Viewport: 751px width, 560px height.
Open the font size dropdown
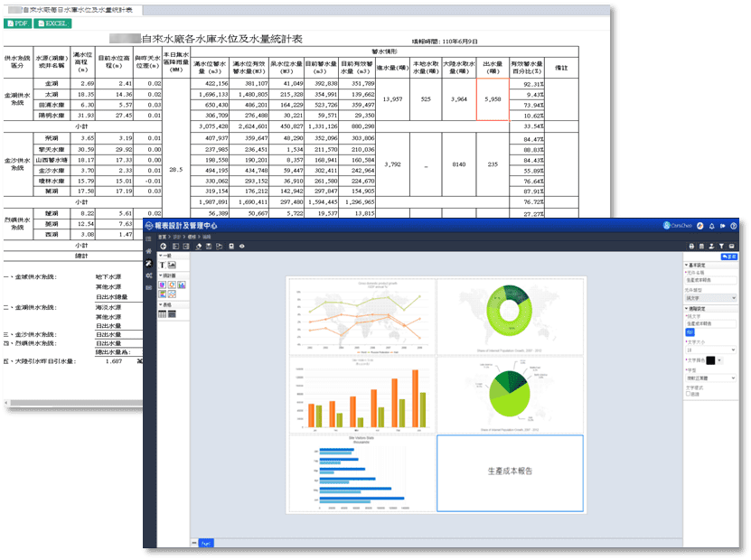[710, 350]
